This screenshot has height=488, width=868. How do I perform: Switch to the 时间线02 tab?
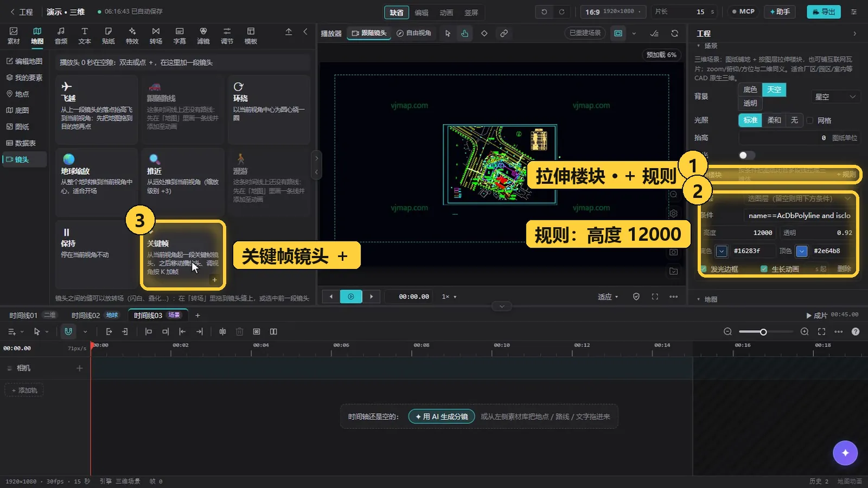(x=94, y=315)
